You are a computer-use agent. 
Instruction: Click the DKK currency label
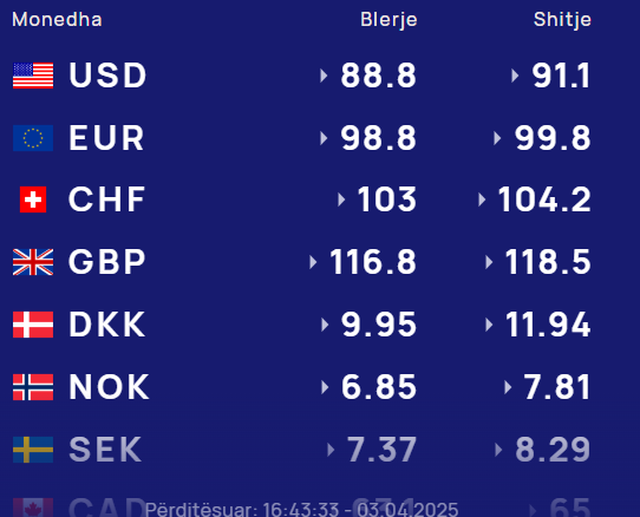(x=107, y=324)
